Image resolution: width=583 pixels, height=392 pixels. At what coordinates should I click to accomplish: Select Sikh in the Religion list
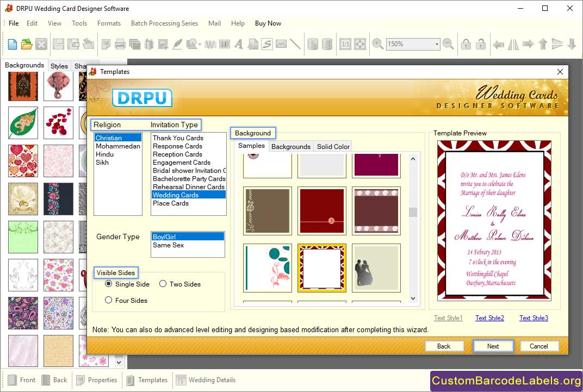pos(118,163)
